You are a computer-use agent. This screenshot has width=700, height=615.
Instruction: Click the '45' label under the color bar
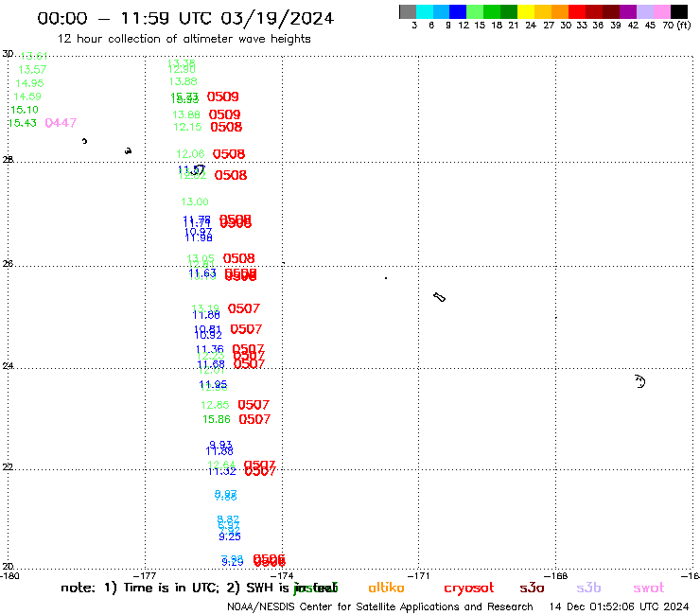pos(650,26)
